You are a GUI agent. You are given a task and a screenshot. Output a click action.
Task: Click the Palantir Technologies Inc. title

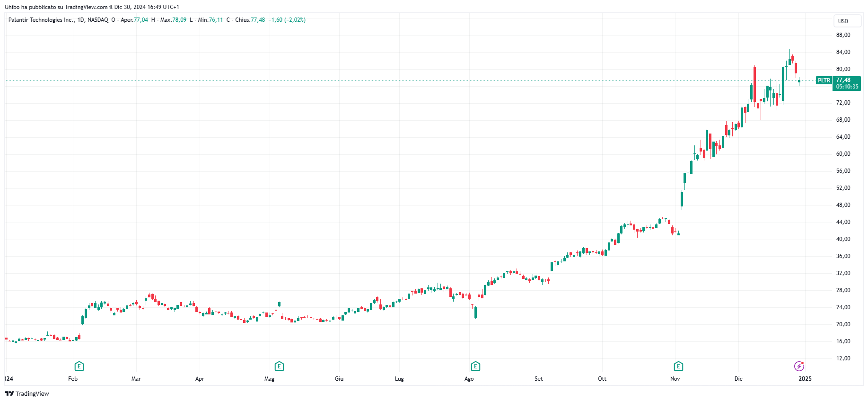pyautogui.click(x=41, y=20)
